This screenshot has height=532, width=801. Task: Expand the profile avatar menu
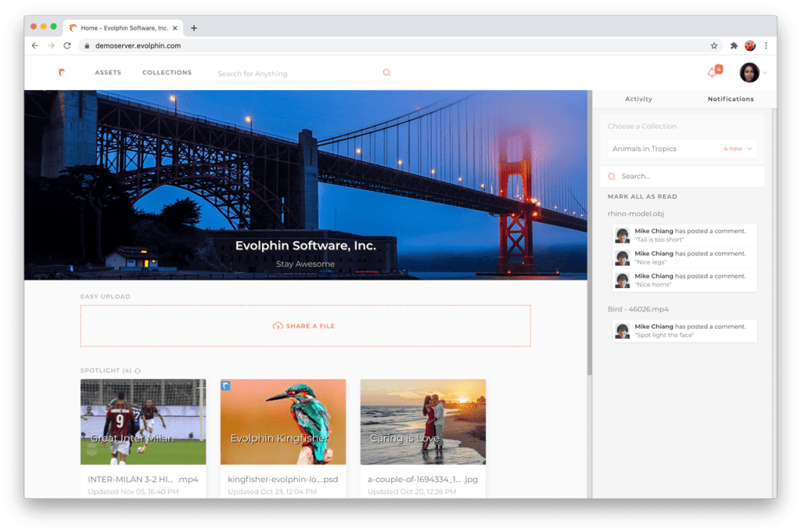coord(749,72)
